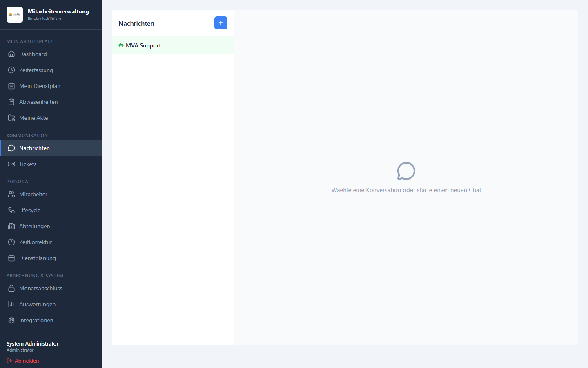Start a new chat with the plus button
This screenshot has height=368, width=588.
click(221, 23)
